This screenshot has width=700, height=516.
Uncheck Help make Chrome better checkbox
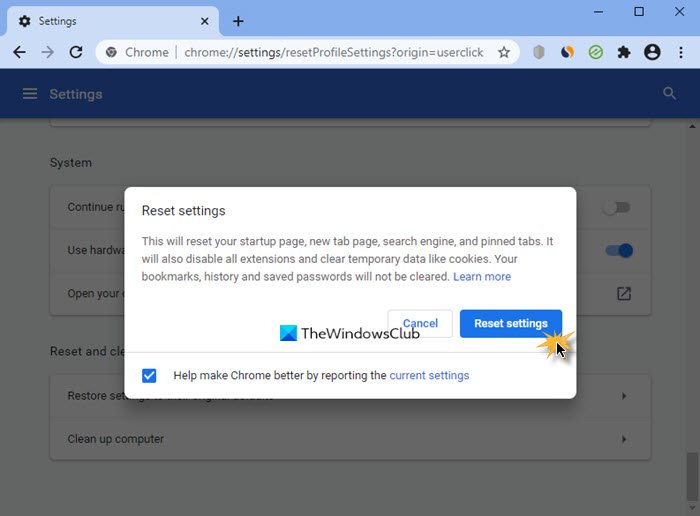(x=149, y=376)
